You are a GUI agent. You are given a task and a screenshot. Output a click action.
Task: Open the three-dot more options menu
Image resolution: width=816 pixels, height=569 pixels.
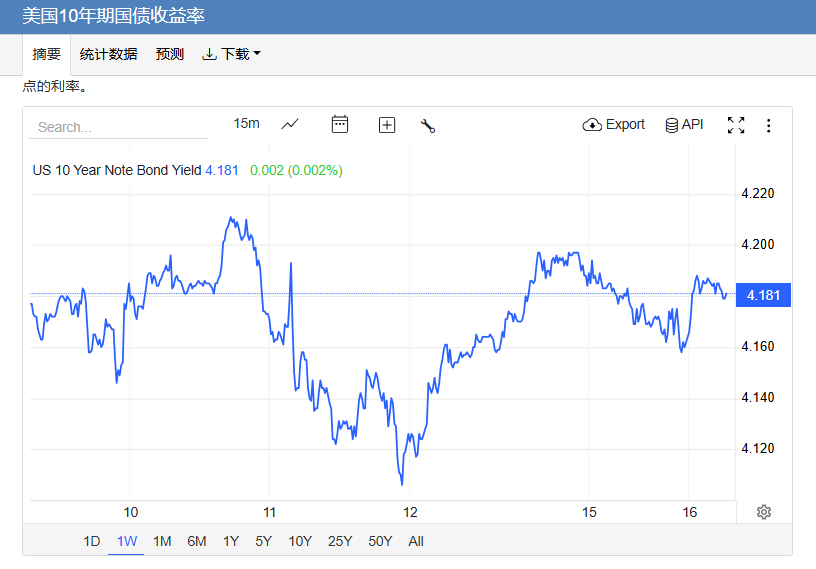coord(768,125)
